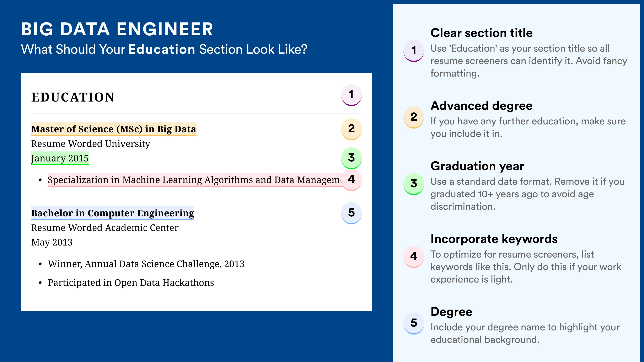Click the EDUCATION section heading
The image size is (644, 362).
coord(73,97)
